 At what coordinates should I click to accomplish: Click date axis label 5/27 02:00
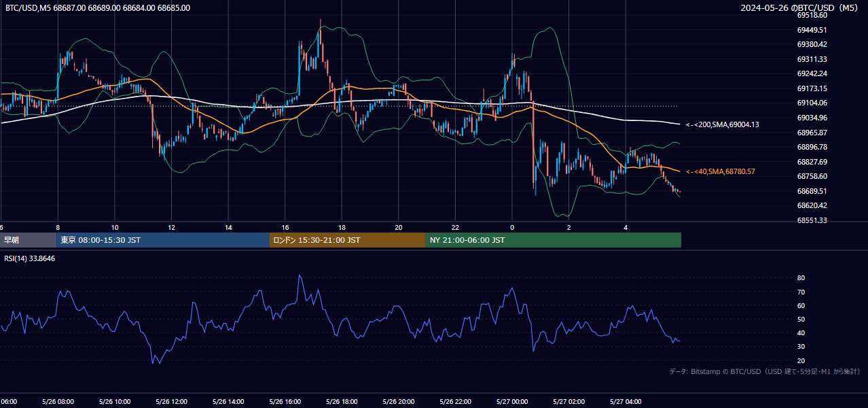pyautogui.click(x=568, y=402)
